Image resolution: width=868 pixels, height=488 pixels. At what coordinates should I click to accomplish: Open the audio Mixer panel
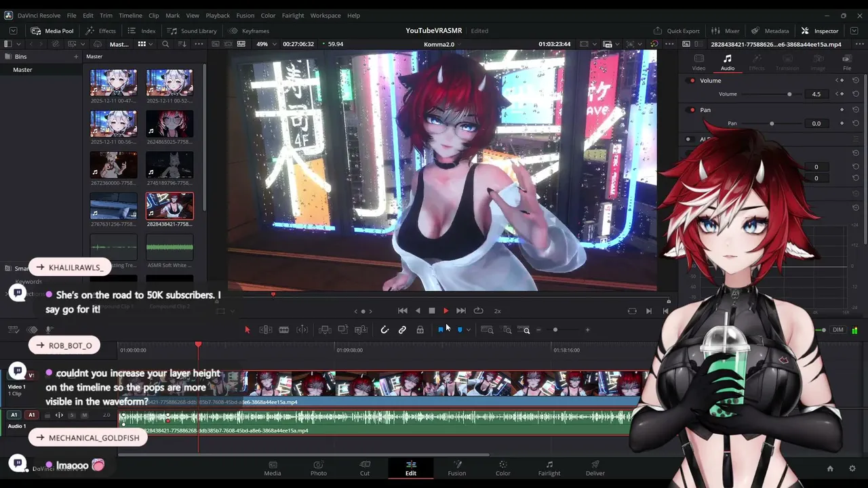pos(726,30)
